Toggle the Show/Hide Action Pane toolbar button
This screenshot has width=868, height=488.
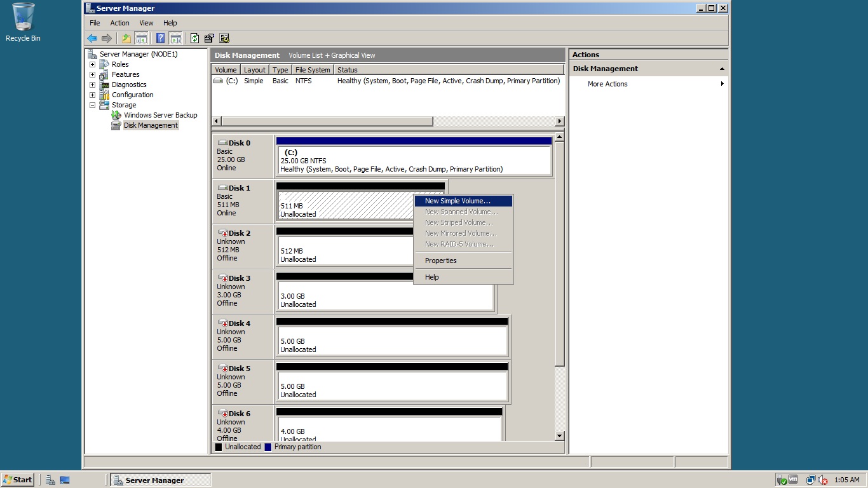coord(175,38)
